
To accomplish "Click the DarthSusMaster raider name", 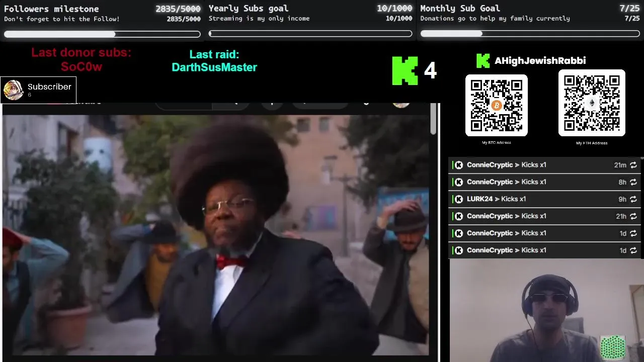I will (214, 67).
